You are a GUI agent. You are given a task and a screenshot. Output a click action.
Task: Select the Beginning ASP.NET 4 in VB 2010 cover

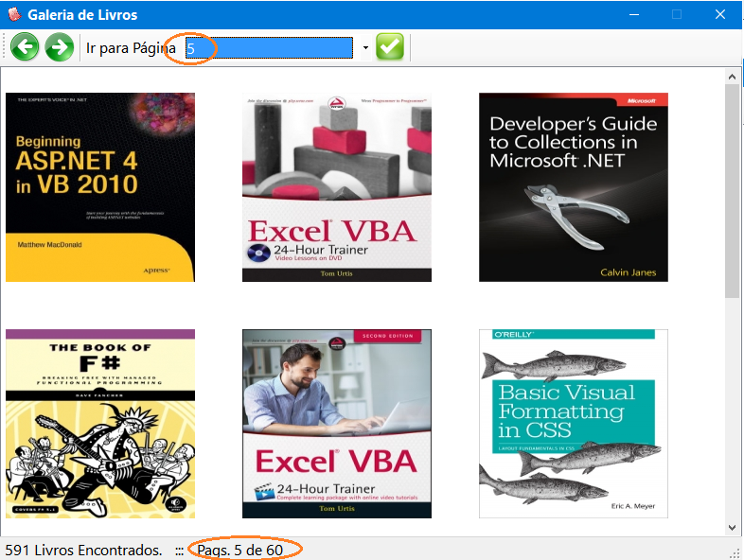pyautogui.click(x=100, y=187)
